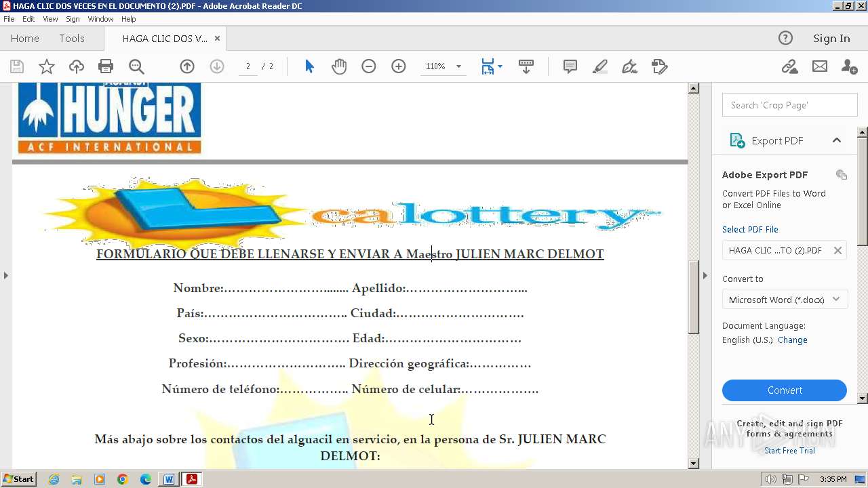
Task: Remove selected PDF file with X
Action: click(x=837, y=250)
